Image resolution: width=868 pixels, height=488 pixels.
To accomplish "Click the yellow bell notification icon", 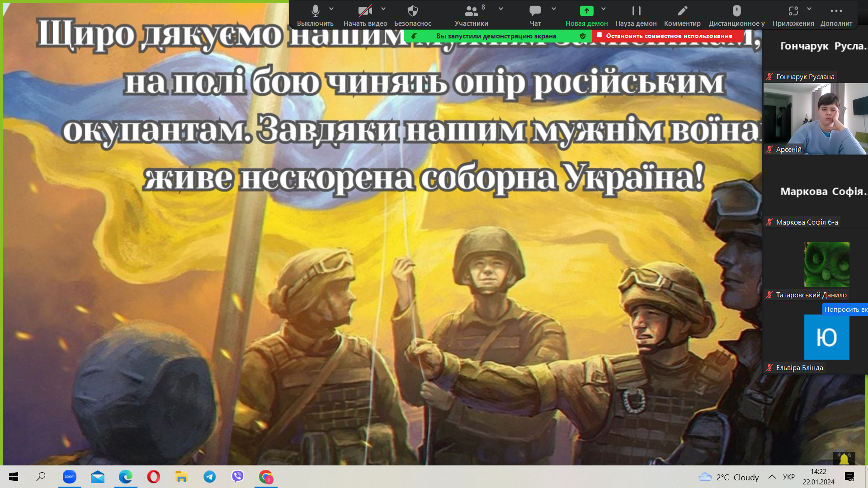I will click(x=844, y=459).
